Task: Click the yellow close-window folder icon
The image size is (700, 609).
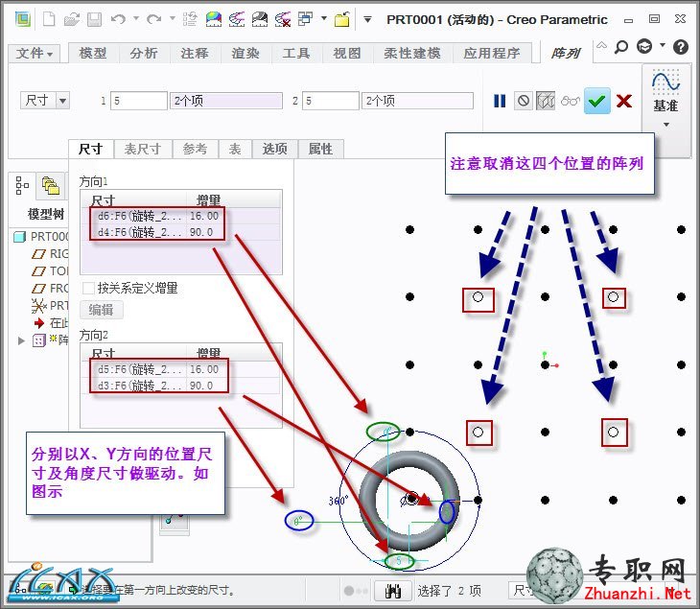Action: [342, 19]
